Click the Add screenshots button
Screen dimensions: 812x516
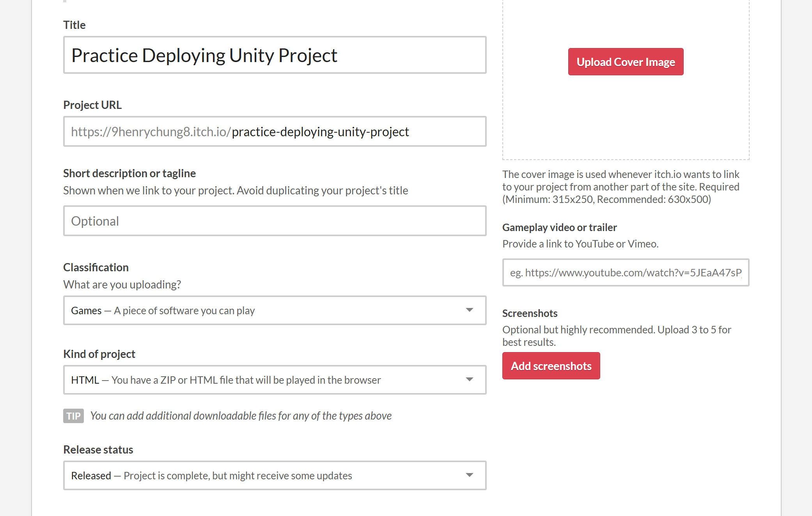[x=551, y=366]
